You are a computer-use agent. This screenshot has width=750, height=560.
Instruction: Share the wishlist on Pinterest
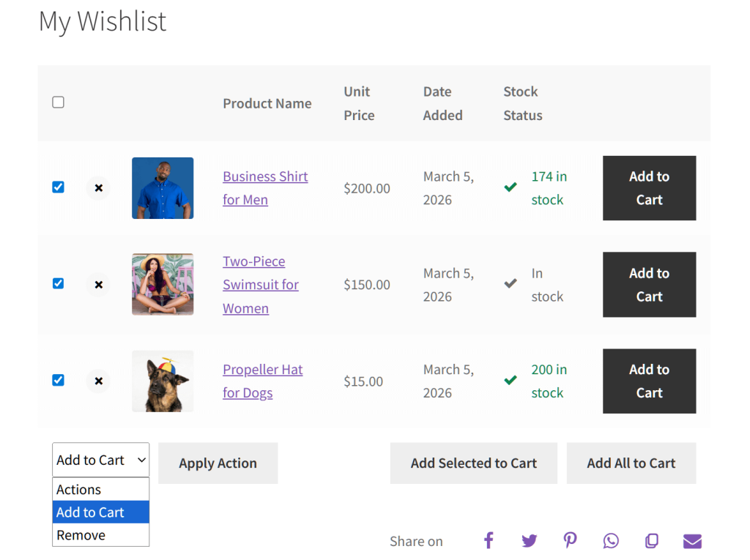(571, 540)
